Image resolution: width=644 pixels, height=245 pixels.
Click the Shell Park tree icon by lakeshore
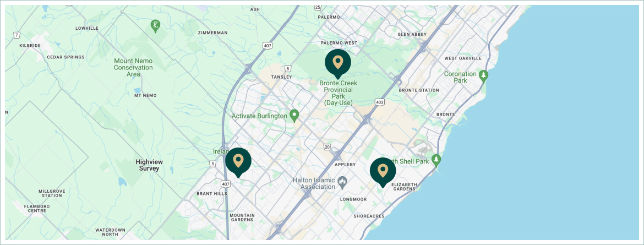[436, 160]
